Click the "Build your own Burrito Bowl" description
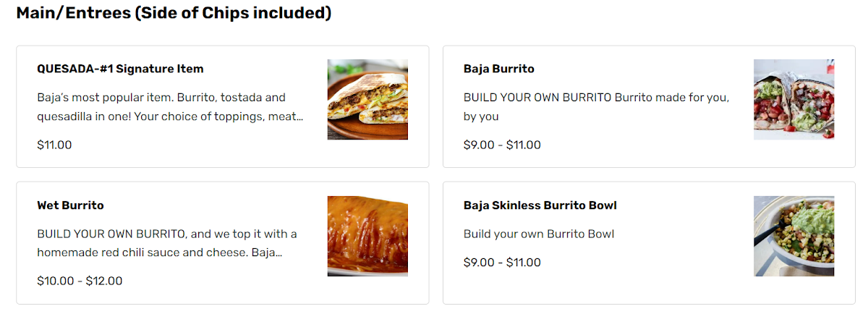868x314 pixels. click(x=538, y=234)
